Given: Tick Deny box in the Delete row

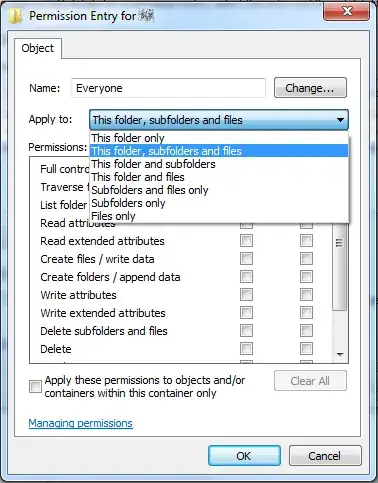Looking at the screenshot, I should tap(306, 349).
